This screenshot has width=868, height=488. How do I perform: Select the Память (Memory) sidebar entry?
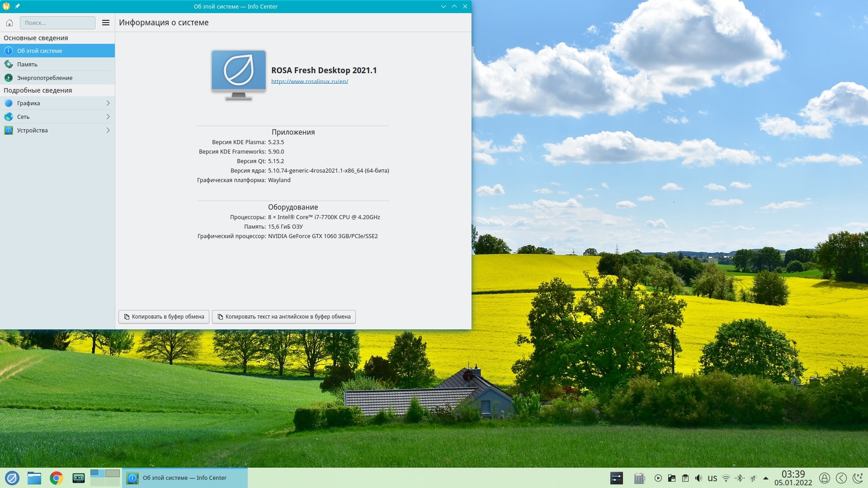point(27,64)
